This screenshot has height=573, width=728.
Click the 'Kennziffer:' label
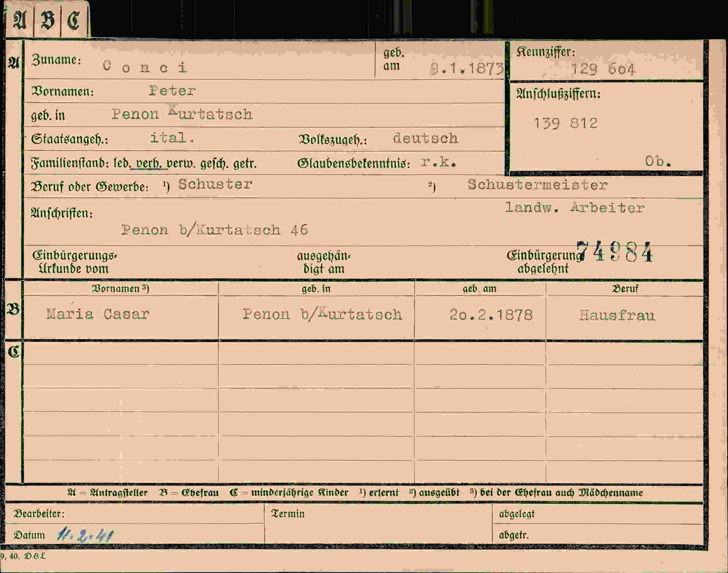pos(546,52)
